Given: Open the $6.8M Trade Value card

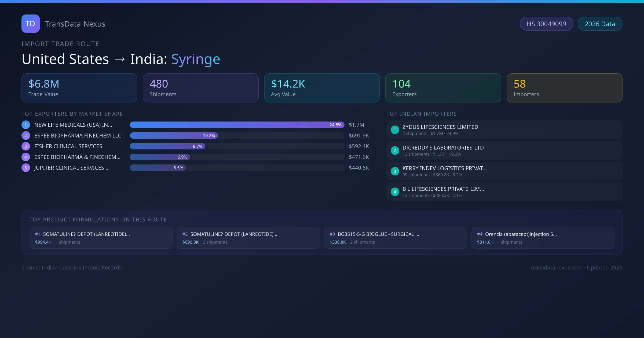Looking at the screenshot, I should pos(79,88).
